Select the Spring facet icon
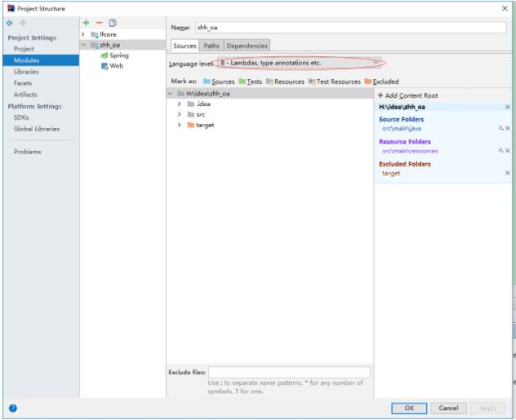The height and width of the screenshot is (420, 516). coord(105,55)
